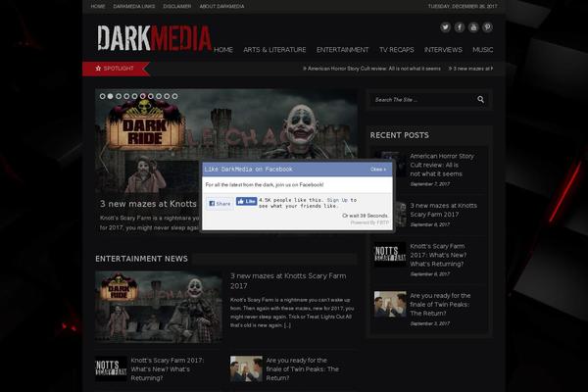The width and height of the screenshot is (588, 392).
Task: Click Twin Peaks thumbnail in Entertainment News
Action: click(246, 368)
